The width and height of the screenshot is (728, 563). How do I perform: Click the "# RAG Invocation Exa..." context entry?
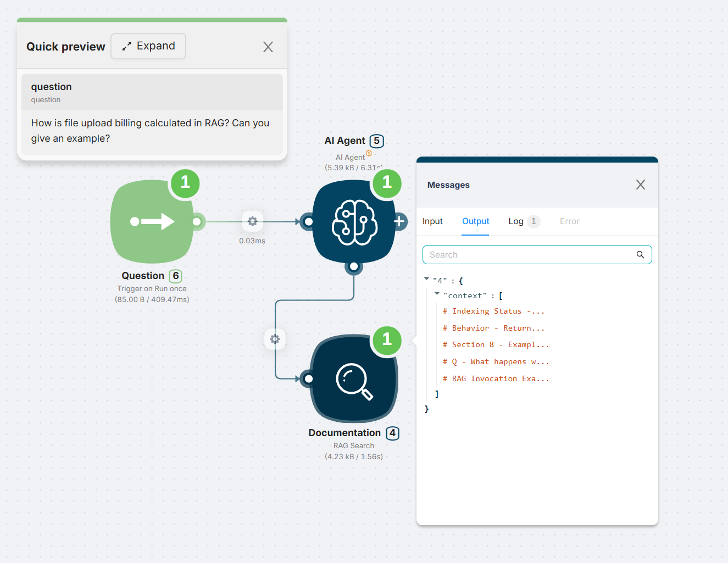[496, 379]
